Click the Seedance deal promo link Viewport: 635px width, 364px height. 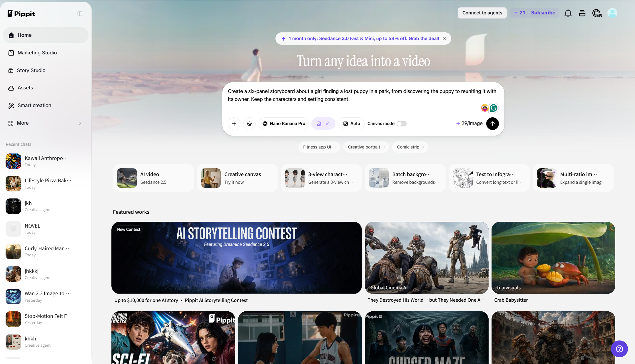click(364, 39)
